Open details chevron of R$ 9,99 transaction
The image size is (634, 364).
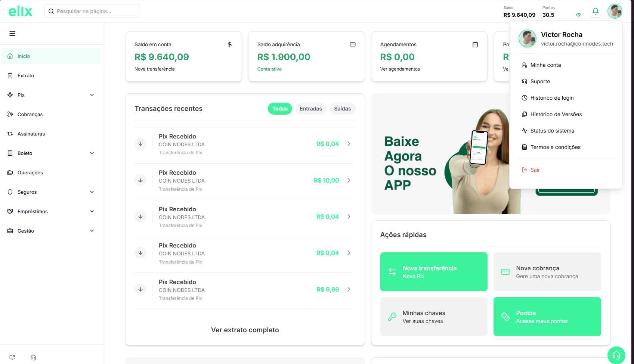point(349,289)
